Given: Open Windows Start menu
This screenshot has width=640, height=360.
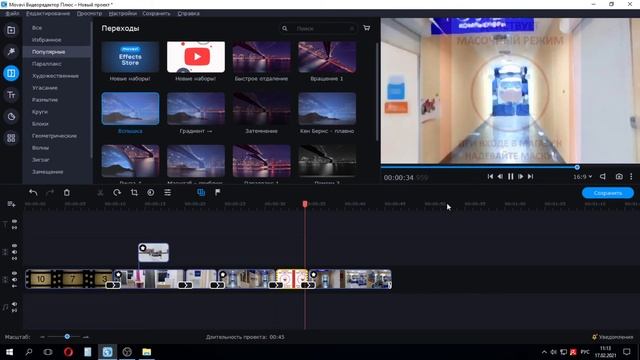Looking at the screenshot, I should point(9,352).
